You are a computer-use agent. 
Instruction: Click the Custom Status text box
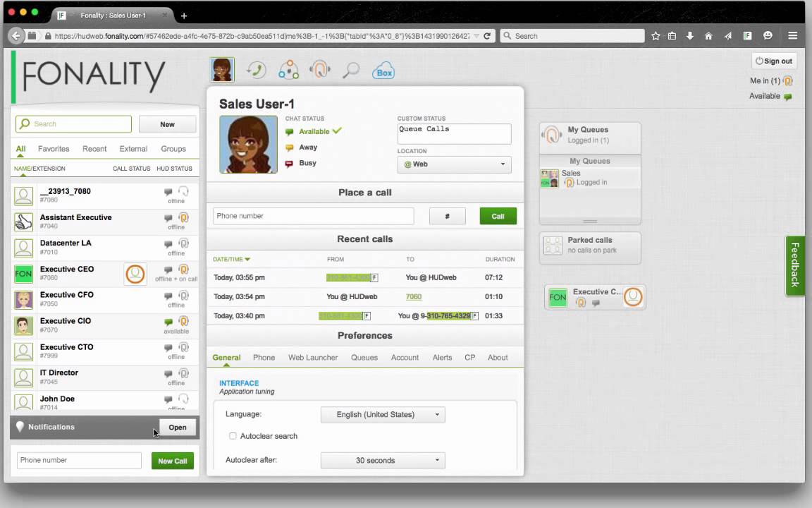pyautogui.click(x=454, y=134)
